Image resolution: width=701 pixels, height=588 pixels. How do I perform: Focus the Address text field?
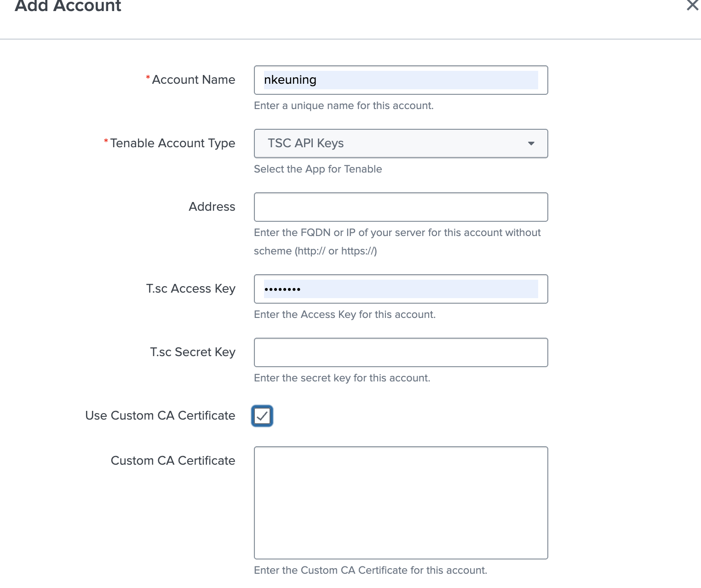click(400, 207)
